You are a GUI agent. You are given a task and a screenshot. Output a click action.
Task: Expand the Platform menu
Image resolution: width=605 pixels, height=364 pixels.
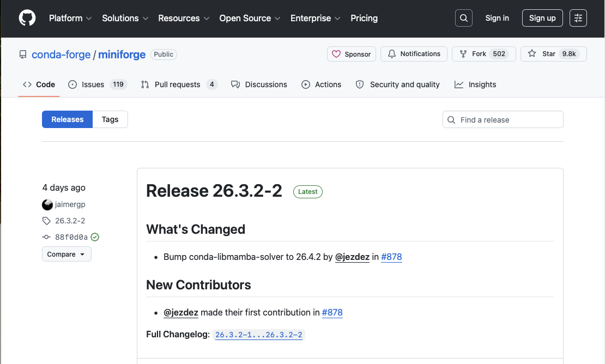coord(70,18)
